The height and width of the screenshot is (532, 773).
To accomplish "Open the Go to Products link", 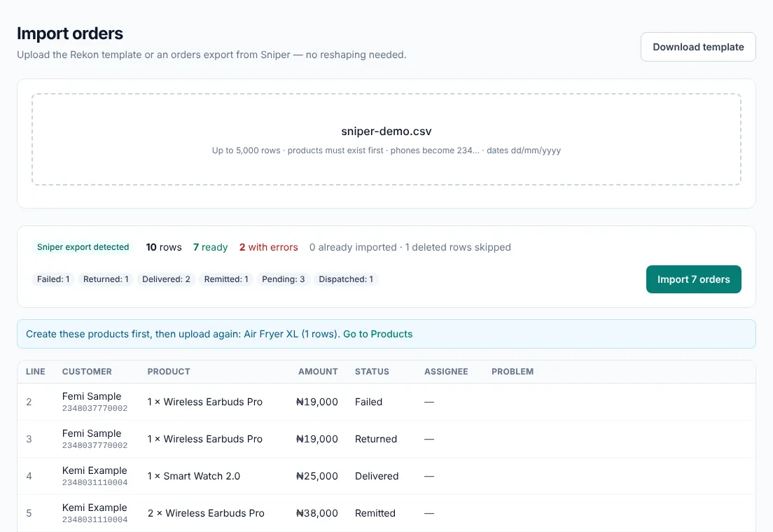I will 377,334.
